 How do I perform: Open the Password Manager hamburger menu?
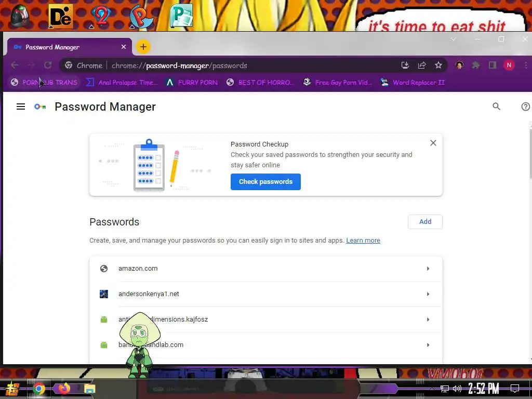[21, 107]
